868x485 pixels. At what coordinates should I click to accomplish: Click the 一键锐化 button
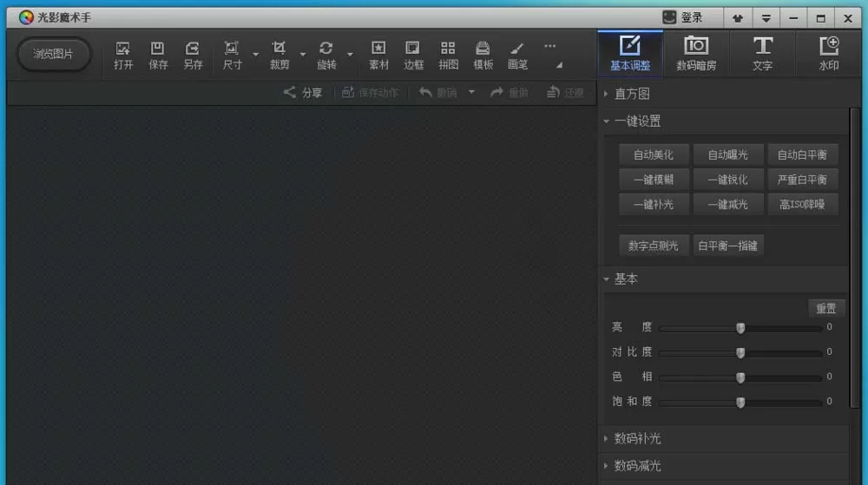click(x=728, y=180)
